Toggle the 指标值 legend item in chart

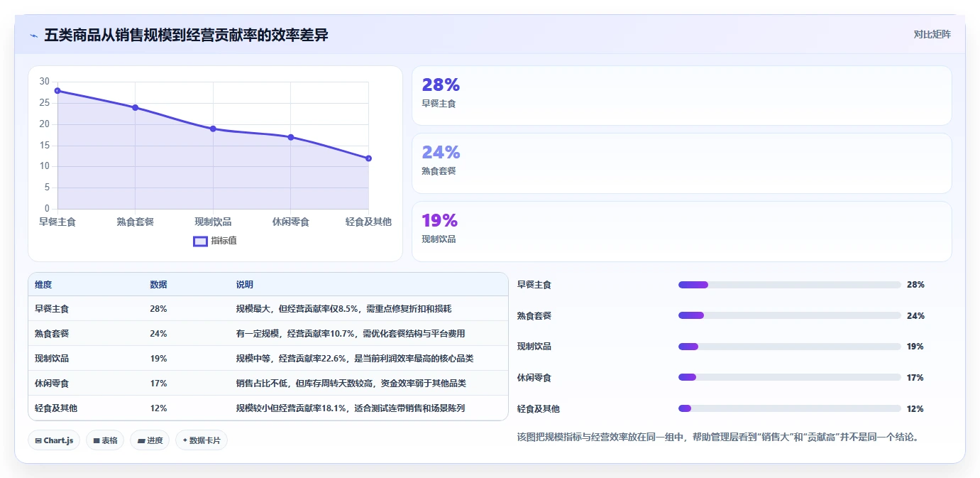point(215,241)
